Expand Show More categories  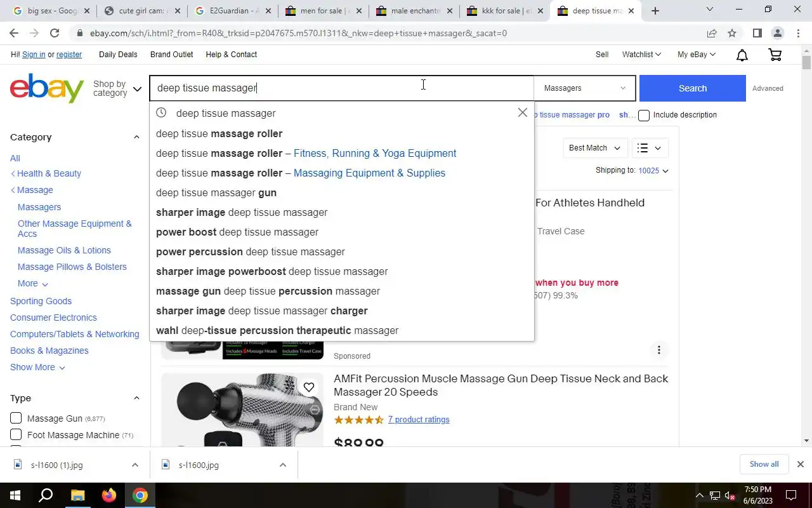(37, 367)
